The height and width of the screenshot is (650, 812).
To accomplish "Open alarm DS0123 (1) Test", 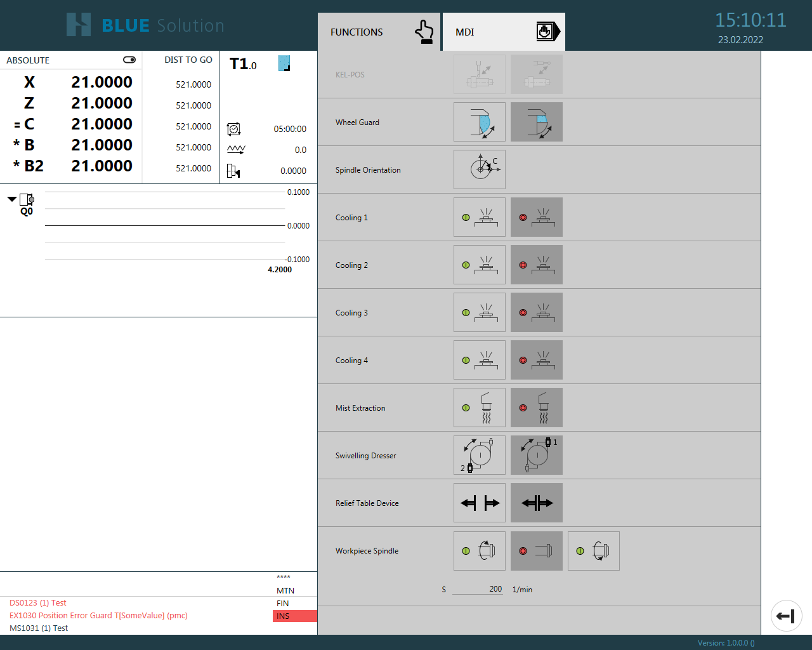I will (37, 603).
